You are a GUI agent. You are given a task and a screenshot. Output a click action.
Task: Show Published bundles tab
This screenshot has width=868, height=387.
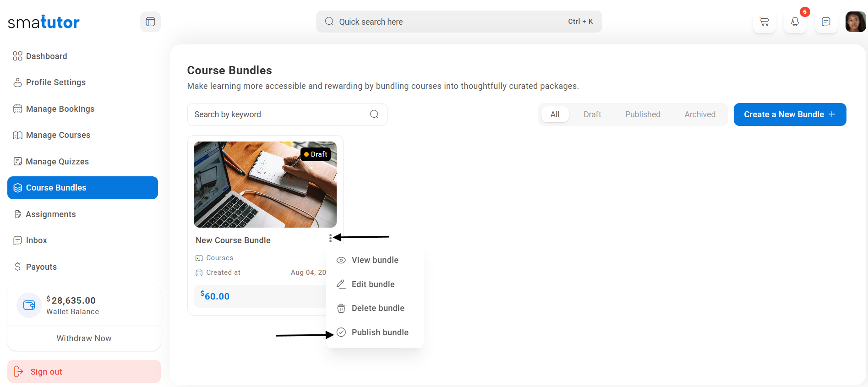coord(643,114)
